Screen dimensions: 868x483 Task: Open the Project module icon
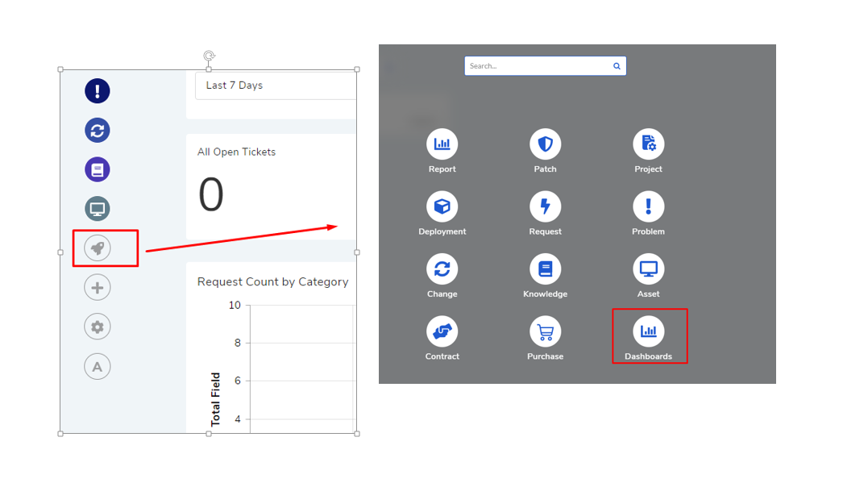coord(648,144)
